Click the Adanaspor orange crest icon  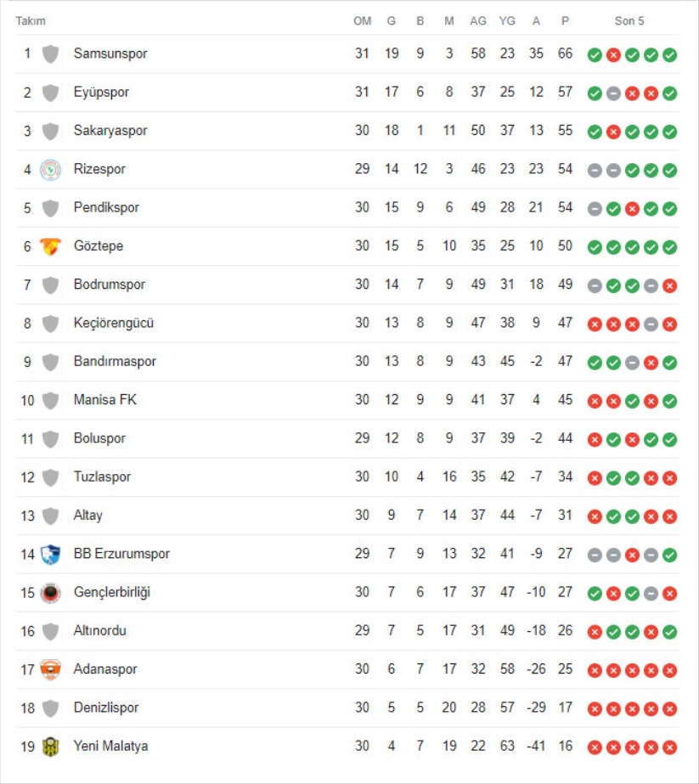pyautogui.click(x=50, y=669)
